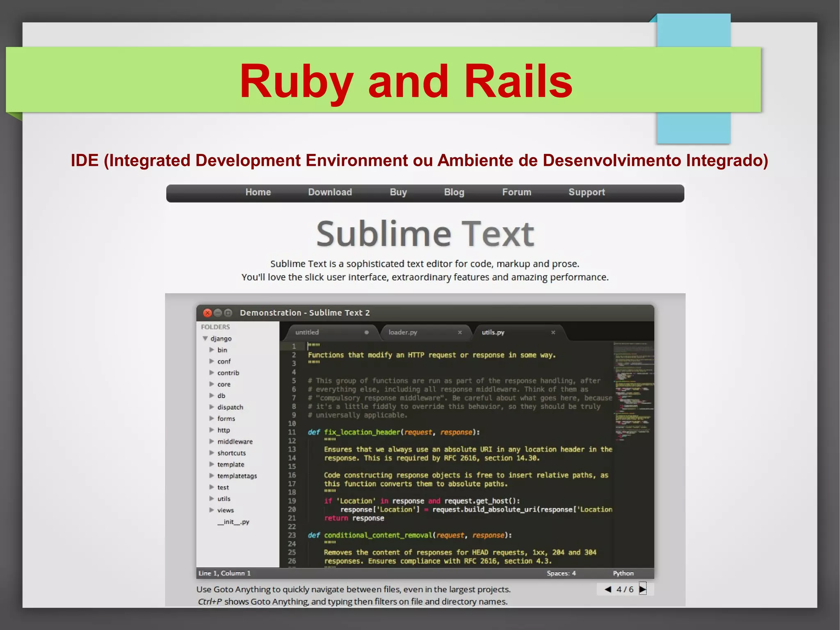Screen dimensions: 840x630
Task: Open the Download page link
Action: (x=330, y=192)
